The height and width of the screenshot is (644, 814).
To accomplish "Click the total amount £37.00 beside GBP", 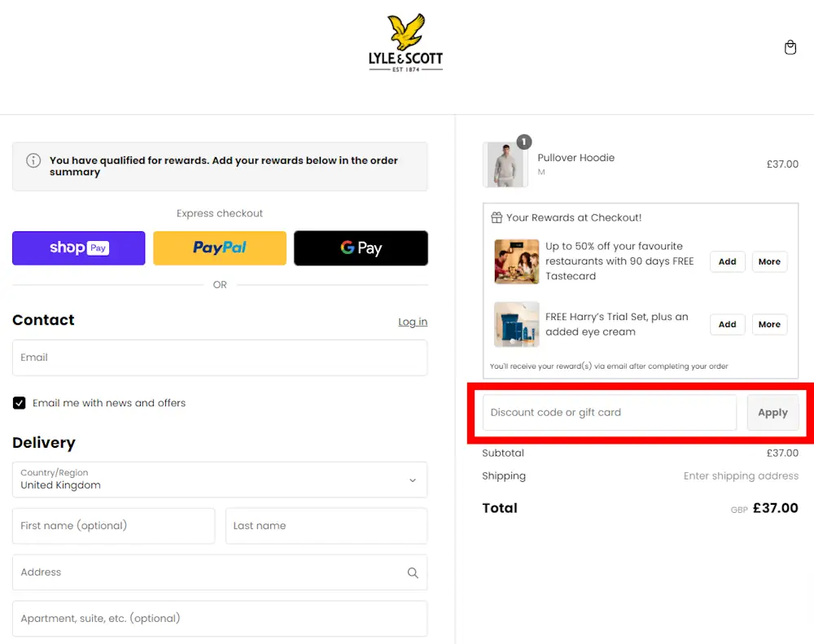I will 776,508.
